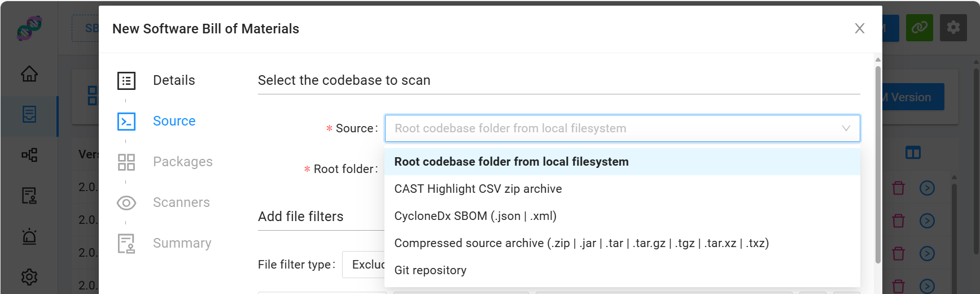Click the first red trash delete icon
This screenshot has height=294, width=980.
pos(898,188)
